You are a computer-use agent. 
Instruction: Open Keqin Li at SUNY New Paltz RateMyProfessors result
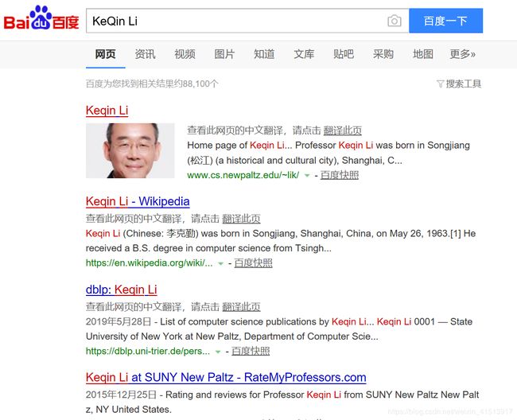click(x=226, y=378)
